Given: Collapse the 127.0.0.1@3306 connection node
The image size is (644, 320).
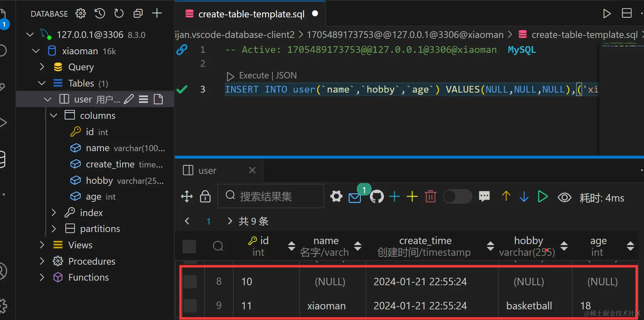Looking at the screenshot, I should point(30,34).
